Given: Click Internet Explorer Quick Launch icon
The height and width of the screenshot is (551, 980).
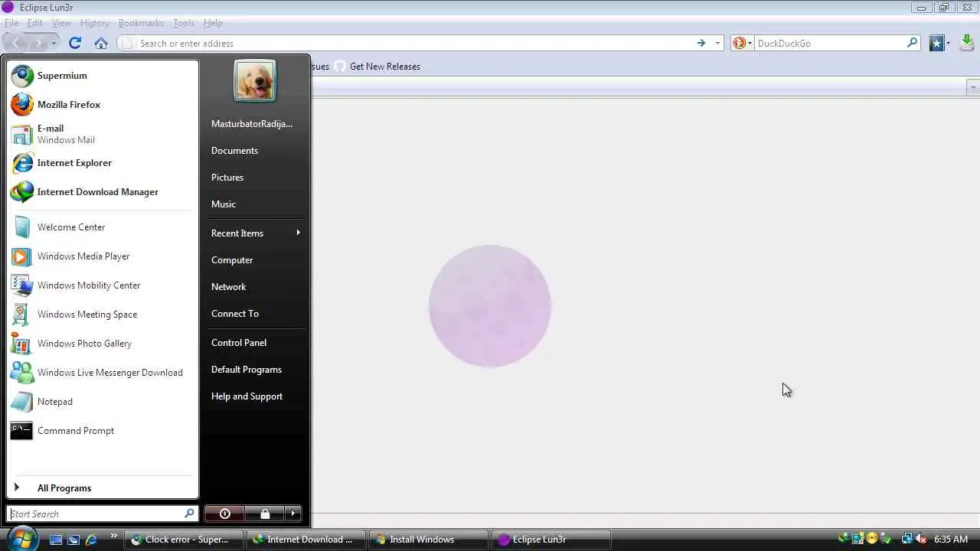Looking at the screenshot, I should pos(91,540).
